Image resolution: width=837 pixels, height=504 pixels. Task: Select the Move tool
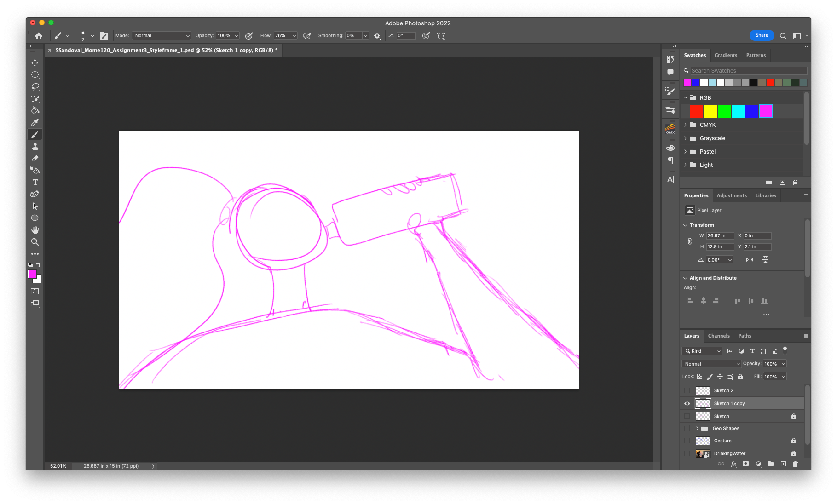coord(35,63)
